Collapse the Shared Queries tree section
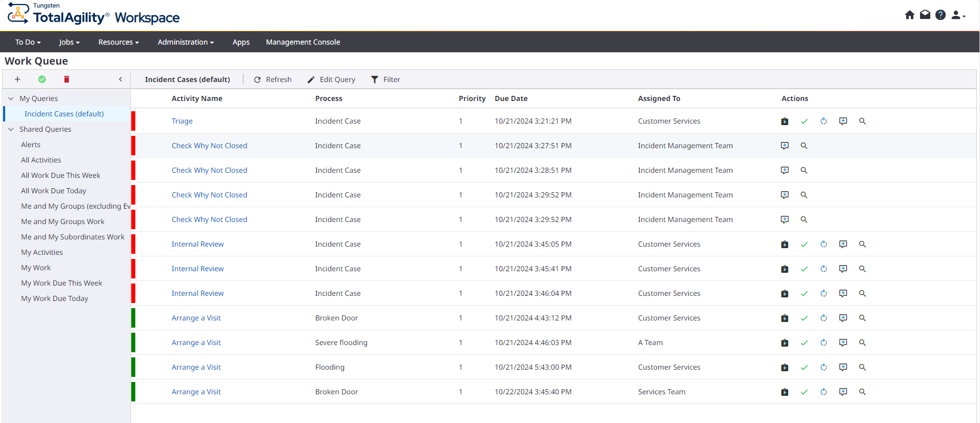Viewport: 980px width, 423px height. [11, 130]
